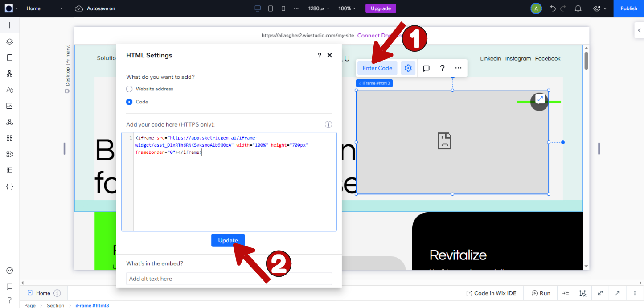Open the Code panel with the curly braces icon
The image size is (644, 308).
[9, 186]
